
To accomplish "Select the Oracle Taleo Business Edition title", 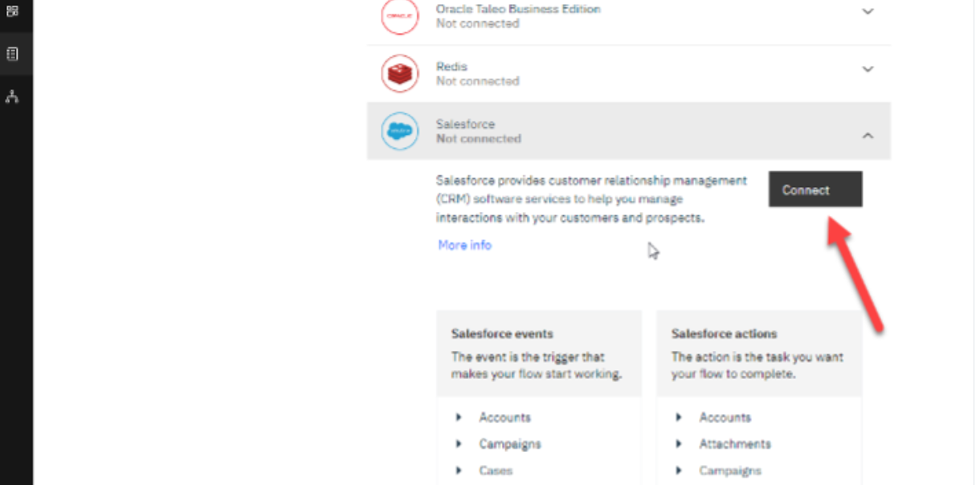I will point(518,9).
